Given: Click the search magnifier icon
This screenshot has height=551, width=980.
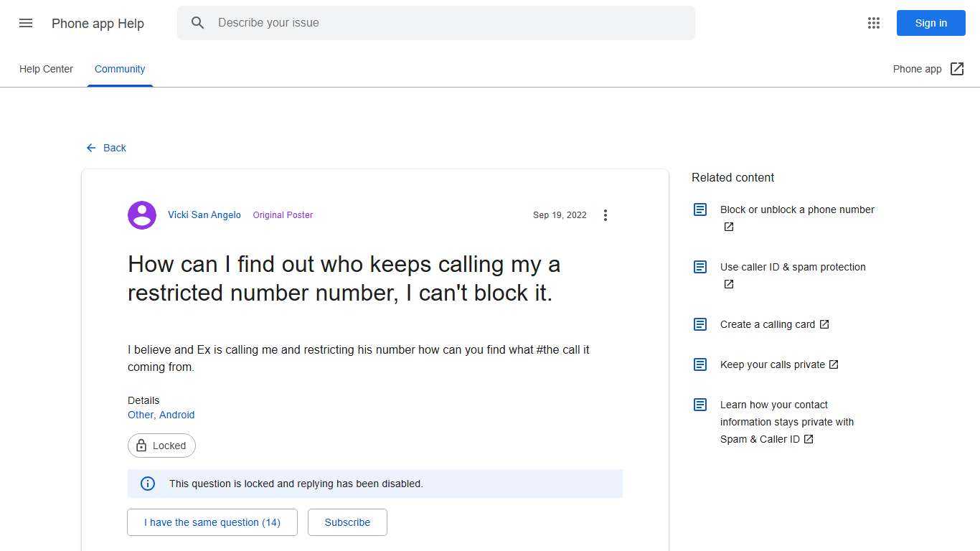Looking at the screenshot, I should [x=197, y=22].
